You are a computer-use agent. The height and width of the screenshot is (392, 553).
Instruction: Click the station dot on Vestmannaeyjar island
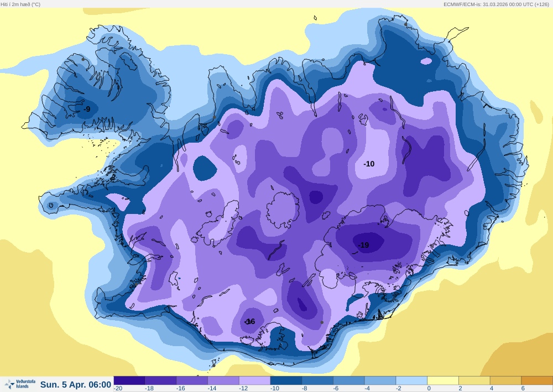point(213,365)
